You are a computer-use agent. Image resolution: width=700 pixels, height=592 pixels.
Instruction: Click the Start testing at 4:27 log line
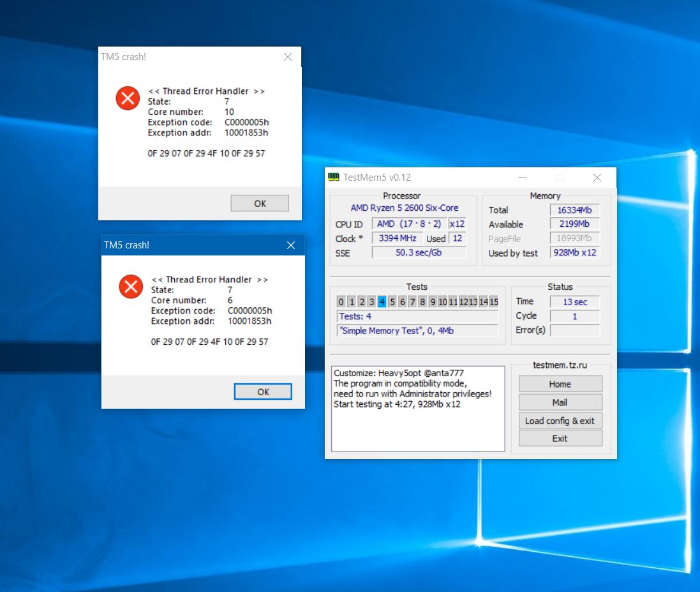397,404
